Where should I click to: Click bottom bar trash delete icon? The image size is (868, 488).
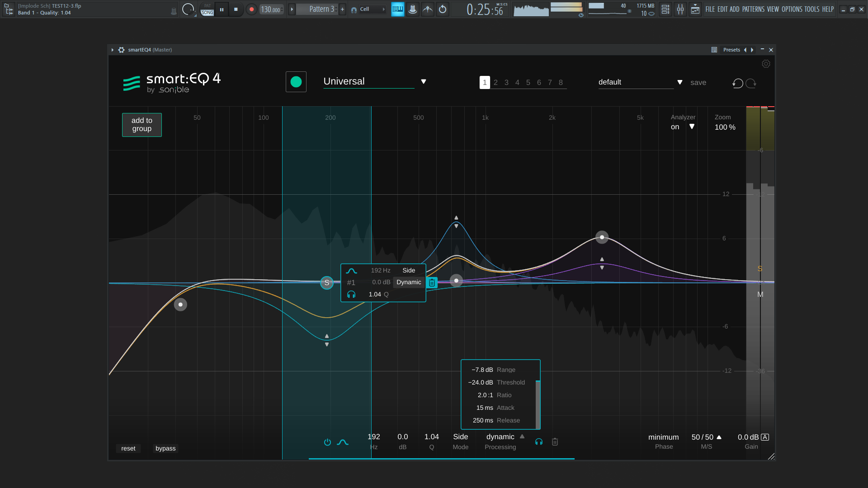pyautogui.click(x=555, y=442)
